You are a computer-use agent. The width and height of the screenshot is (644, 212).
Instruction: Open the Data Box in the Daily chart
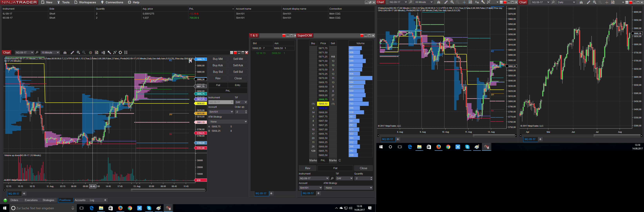pos(613,2)
